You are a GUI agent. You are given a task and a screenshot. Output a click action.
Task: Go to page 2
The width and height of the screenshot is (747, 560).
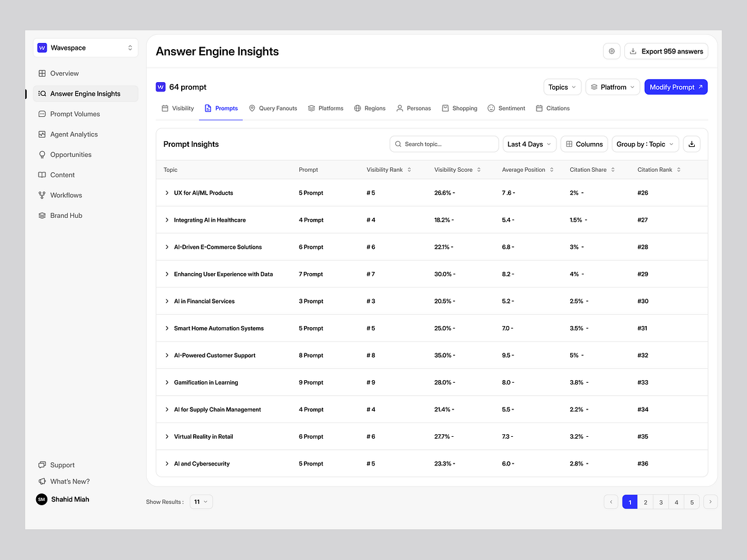click(x=646, y=502)
